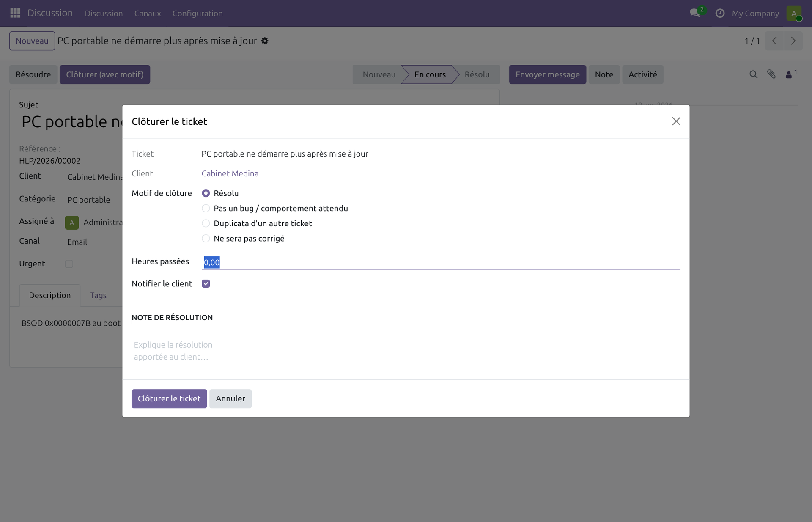This screenshot has width=812, height=522.
Task: Open the ticket settings gear icon
Action: pyautogui.click(x=265, y=41)
